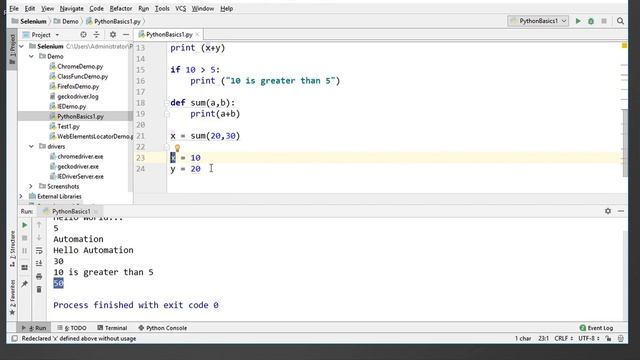Click the Locate/Scroll from Source target icon
This screenshot has width=640, height=360.
[83, 35]
